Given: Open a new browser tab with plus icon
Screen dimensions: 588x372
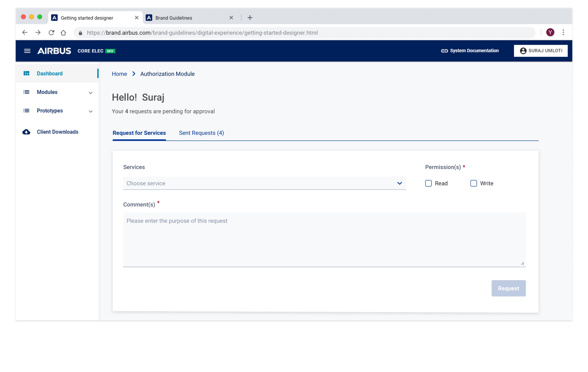Looking at the screenshot, I should (250, 18).
